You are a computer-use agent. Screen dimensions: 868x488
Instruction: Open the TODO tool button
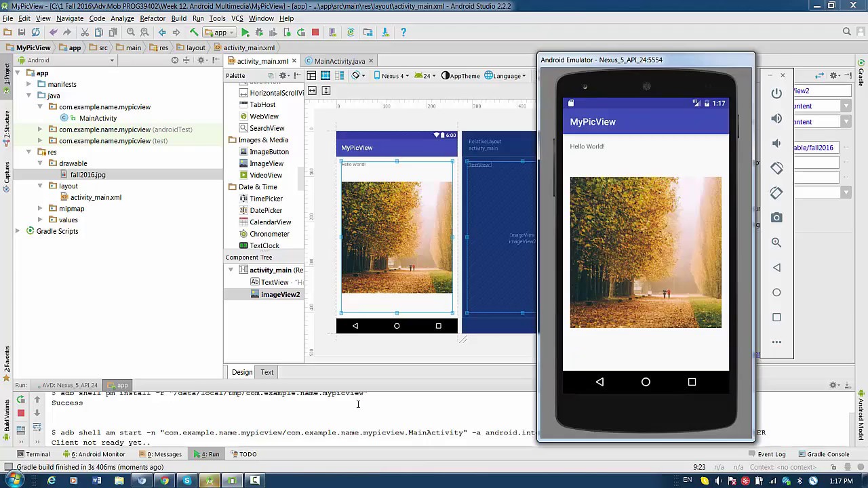tap(243, 454)
